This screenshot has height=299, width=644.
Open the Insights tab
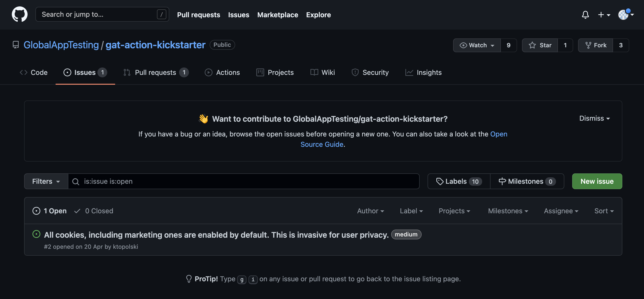click(423, 72)
